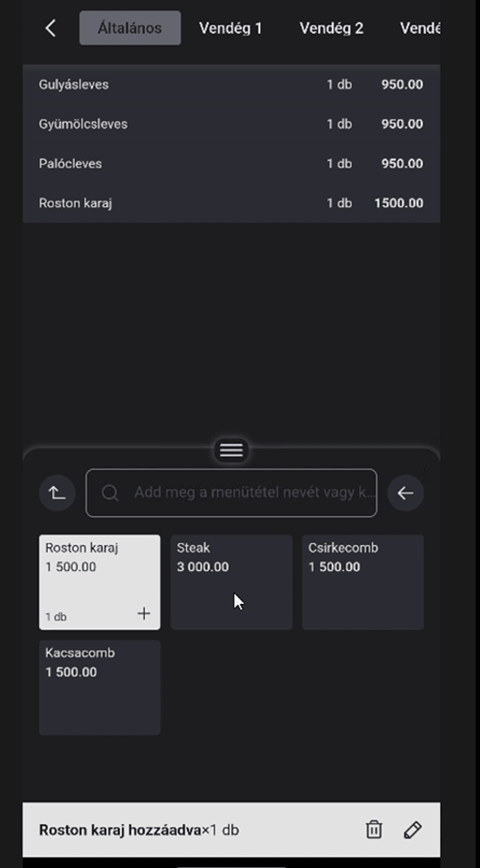Add Csirkecomb to the order
This screenshot has width=480, height=868.
pyautogui.click(x=363, y=581)
